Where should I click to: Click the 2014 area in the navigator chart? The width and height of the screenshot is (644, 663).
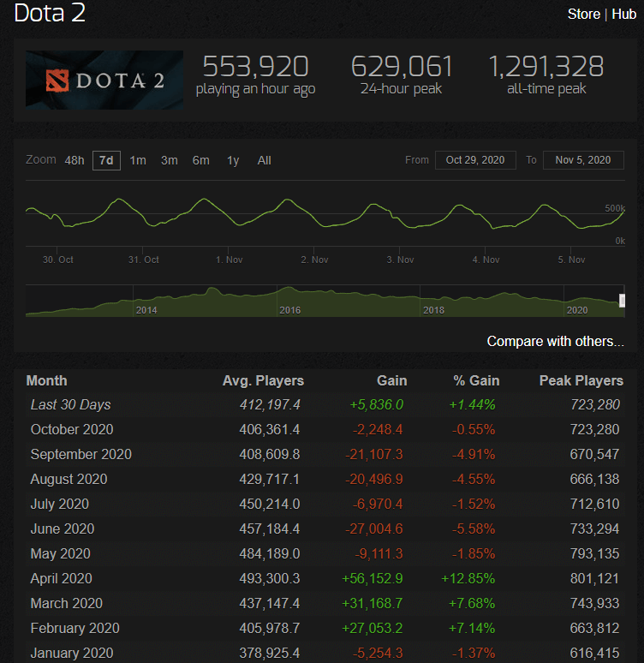tap(146, 310)
